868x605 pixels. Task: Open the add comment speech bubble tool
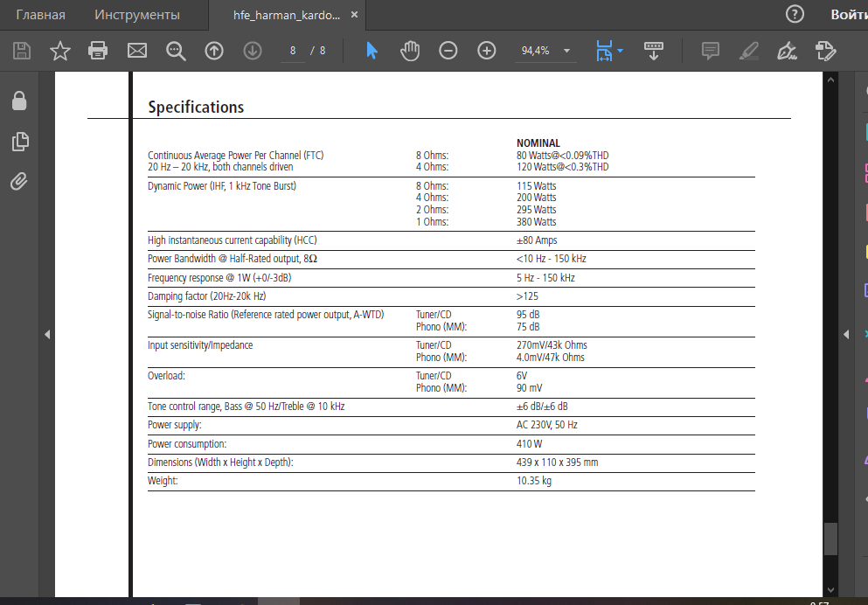coord(711,51)
